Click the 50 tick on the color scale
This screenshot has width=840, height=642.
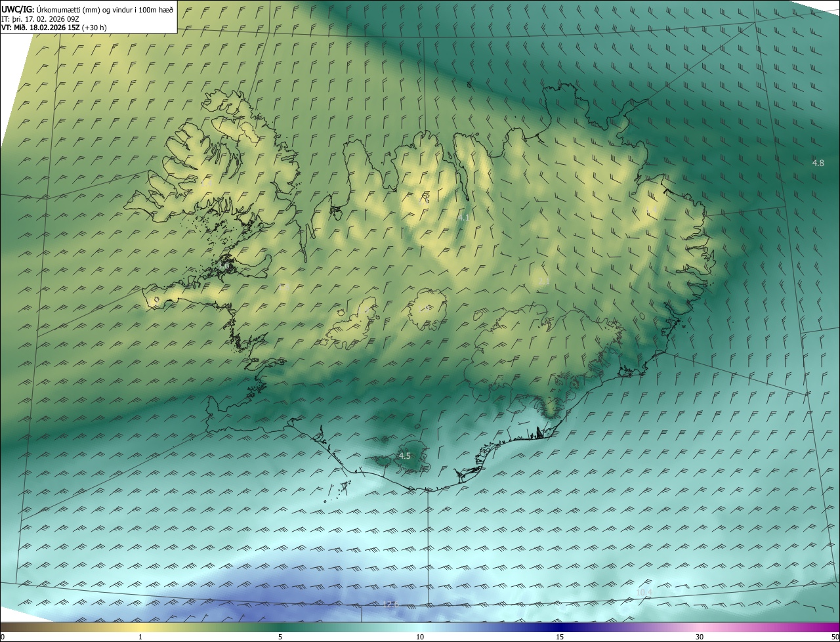coord(835,637)
